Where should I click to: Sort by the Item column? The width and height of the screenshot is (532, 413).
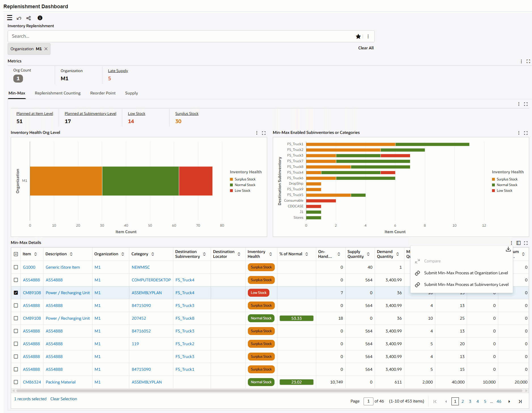click(x=35, y=254)
